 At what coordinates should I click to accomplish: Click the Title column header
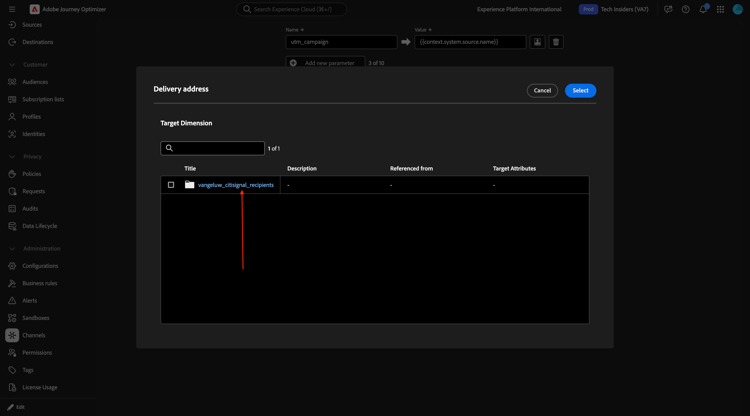pyautogui.click(x=190, y=169)
